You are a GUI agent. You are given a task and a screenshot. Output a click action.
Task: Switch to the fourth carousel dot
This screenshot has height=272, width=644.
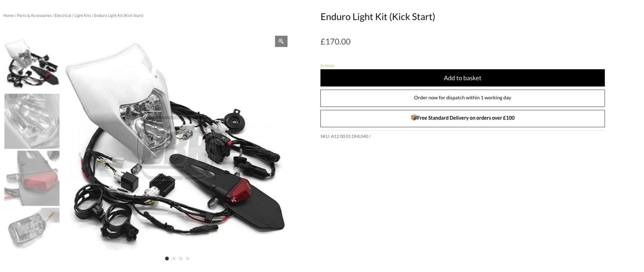point(188,259)
